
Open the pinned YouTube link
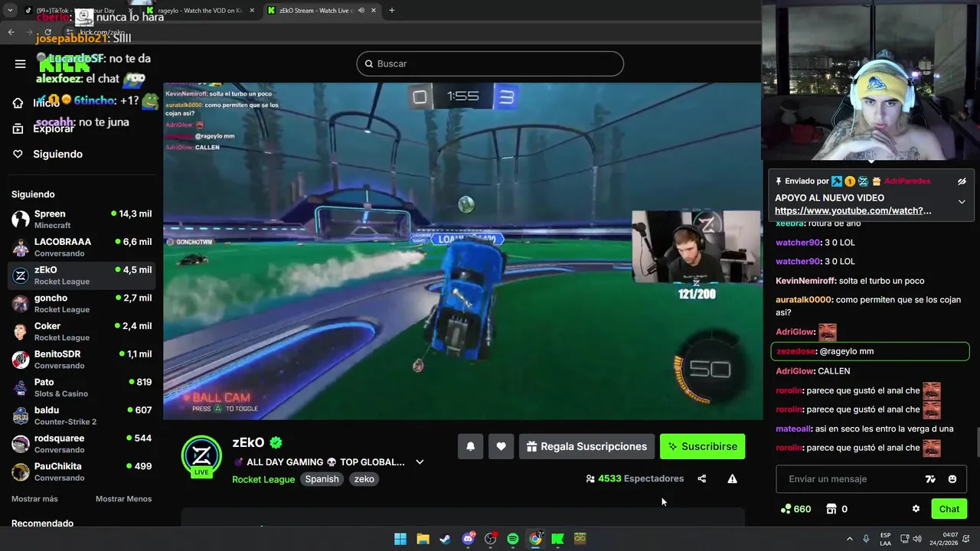853,210
